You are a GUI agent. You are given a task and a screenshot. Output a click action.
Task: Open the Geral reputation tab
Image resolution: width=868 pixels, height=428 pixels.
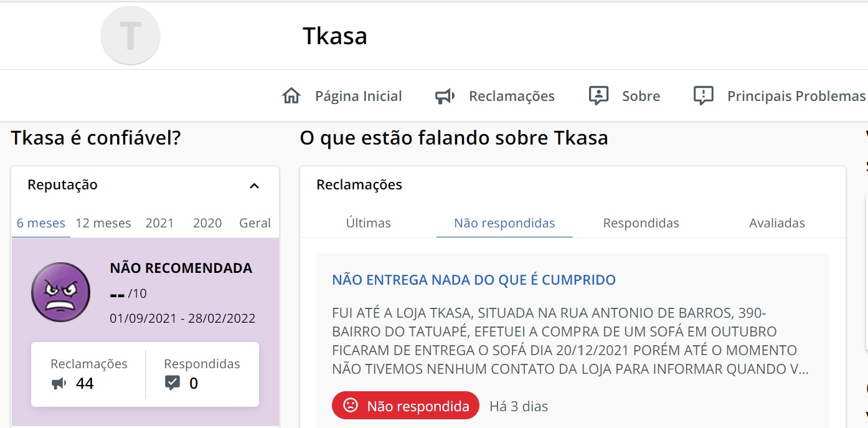[x=255, y=223]
